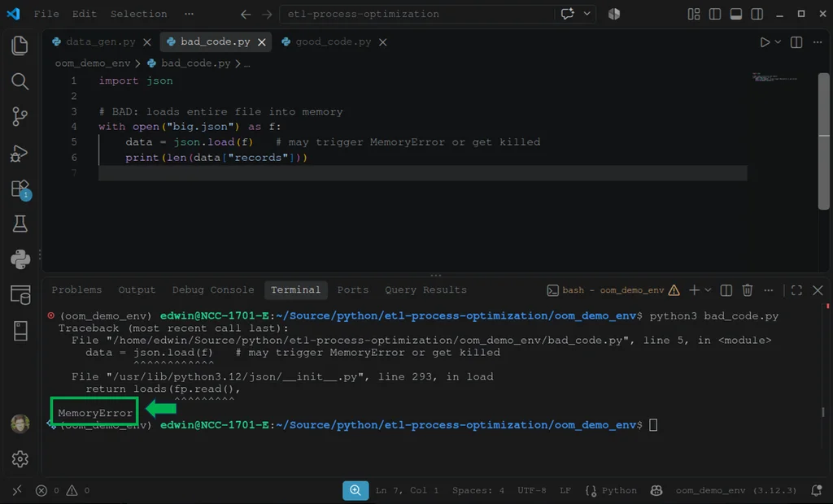Click the zoom magnifier status bar item
The width and height of the screenshot is (833, 504).
coord(355,490)
